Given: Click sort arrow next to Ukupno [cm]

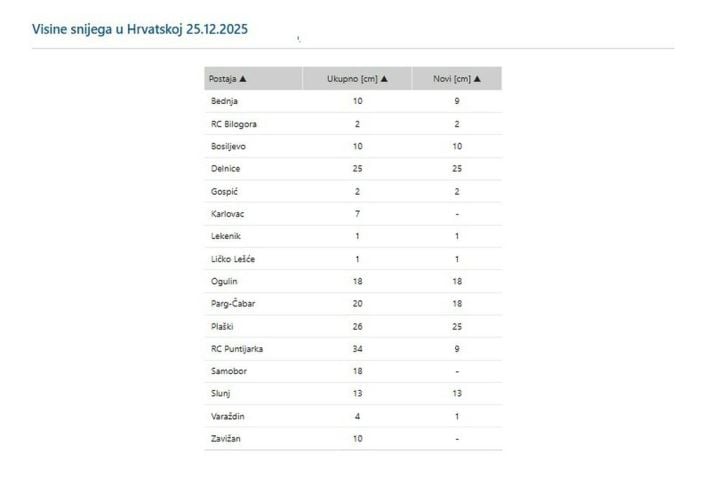Looking at the screenshot, I should point(384,78).
